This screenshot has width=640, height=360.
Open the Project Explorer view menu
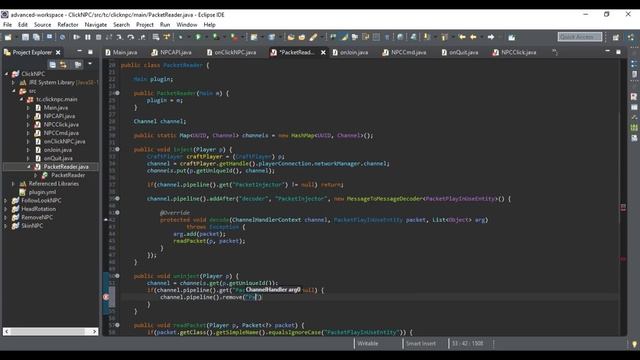(90, 64)
